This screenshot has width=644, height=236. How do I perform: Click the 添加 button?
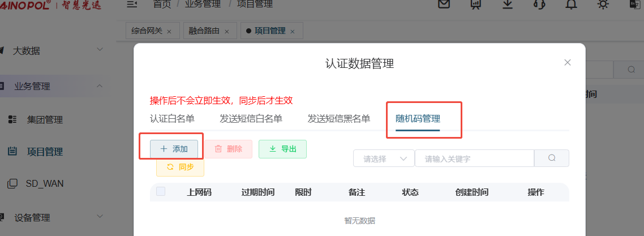(174, 149)
